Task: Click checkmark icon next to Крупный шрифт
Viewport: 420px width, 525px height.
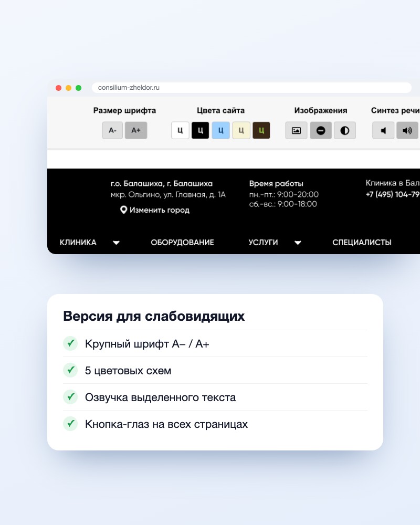Action: (70, 343)
